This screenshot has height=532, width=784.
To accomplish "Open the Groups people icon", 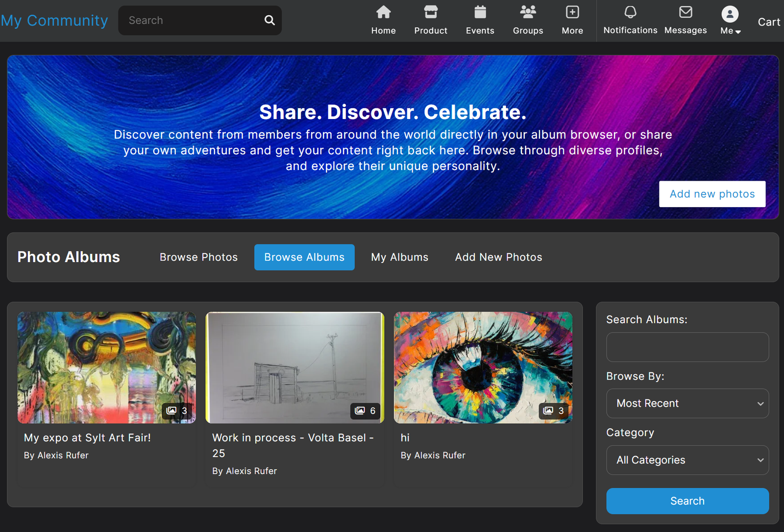I will tap(527, 12).
